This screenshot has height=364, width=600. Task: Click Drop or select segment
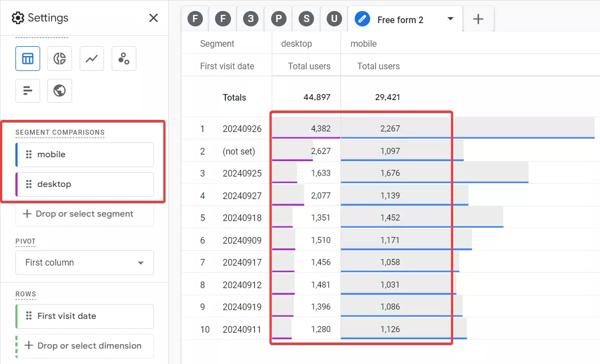tap(85, 214)
